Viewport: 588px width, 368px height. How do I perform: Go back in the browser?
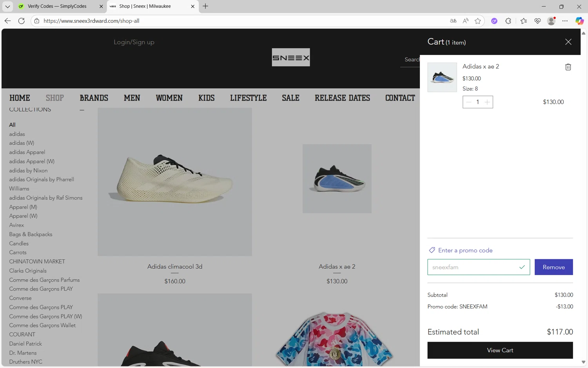point(7,21)
